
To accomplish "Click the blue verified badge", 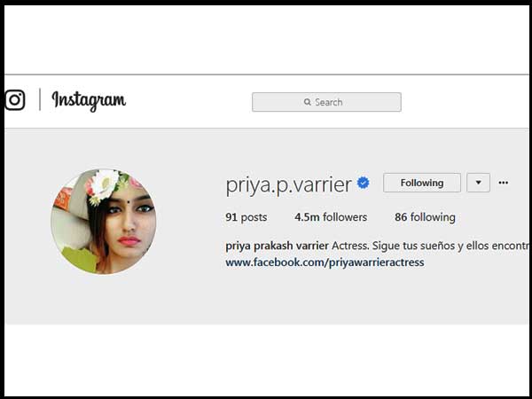I will 363,183.
